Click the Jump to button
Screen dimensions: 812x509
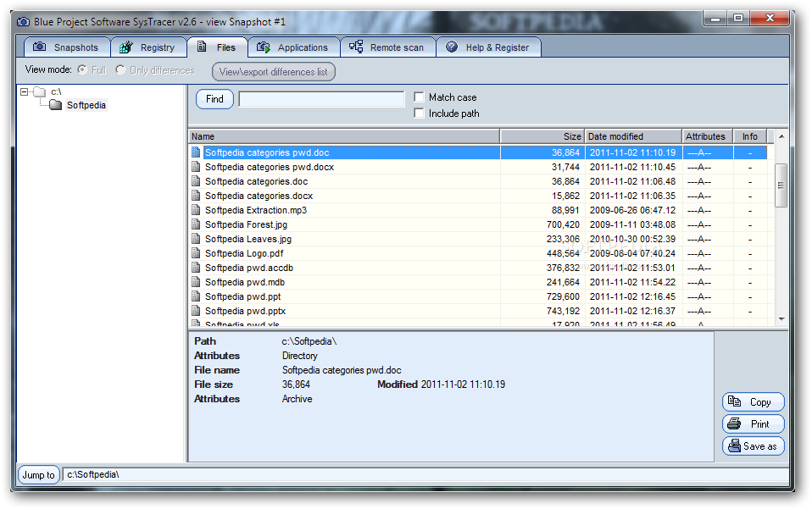39,475
